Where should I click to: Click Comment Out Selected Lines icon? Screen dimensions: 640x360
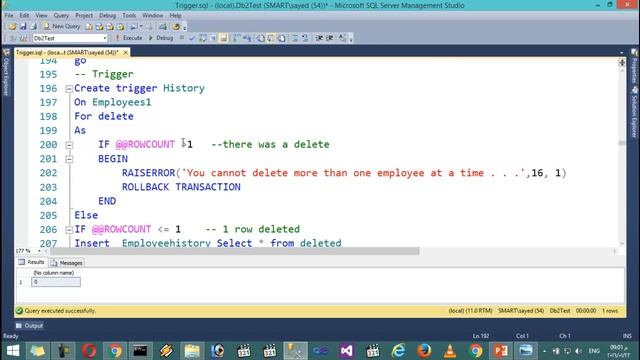pos(295,38)
